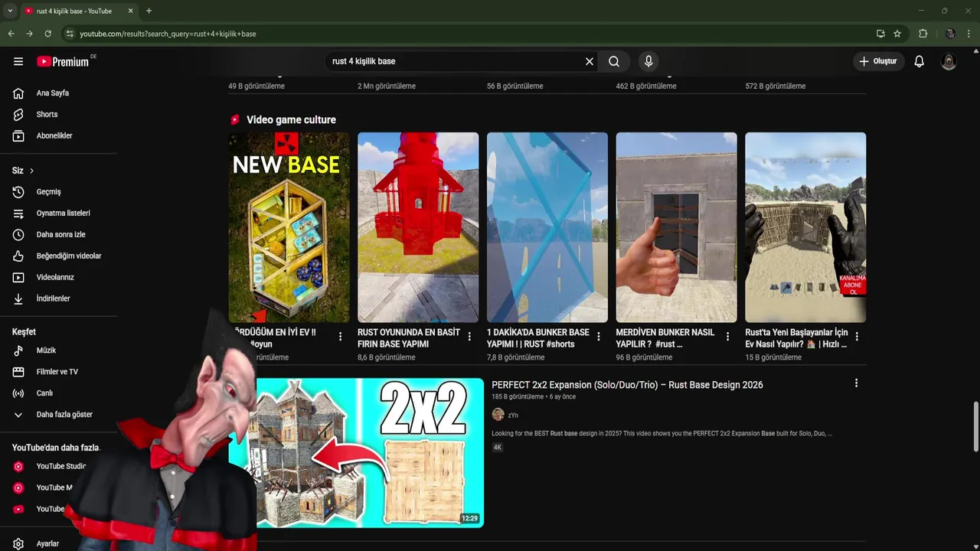
Task: Open options for MERDİVEN BUNKER short
Action: [727, 336]
